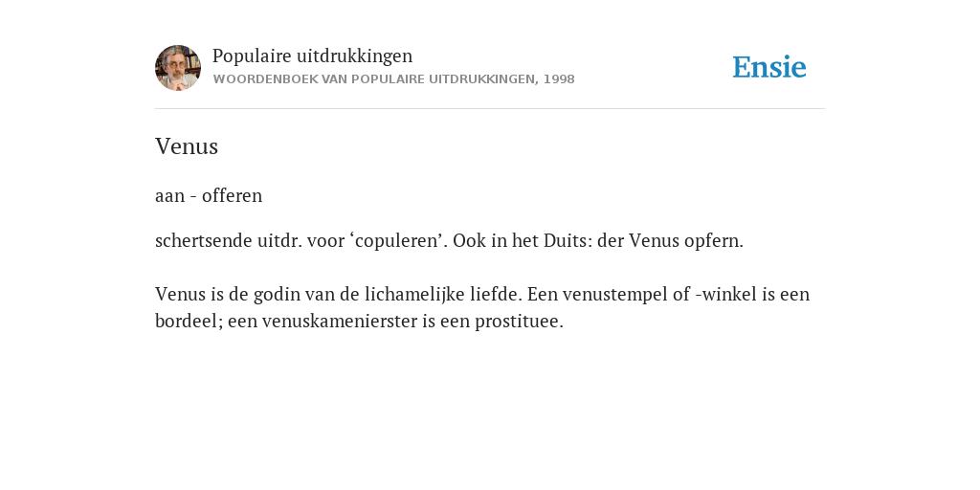The image size is (980, 490).
Task: Click the word 'bordeel;'
Action: [189, 322]
